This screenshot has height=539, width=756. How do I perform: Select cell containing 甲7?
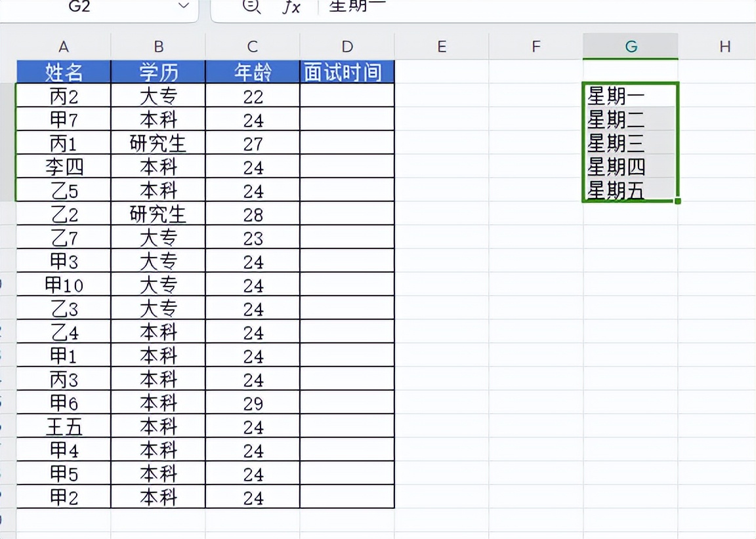click(64, 119)
